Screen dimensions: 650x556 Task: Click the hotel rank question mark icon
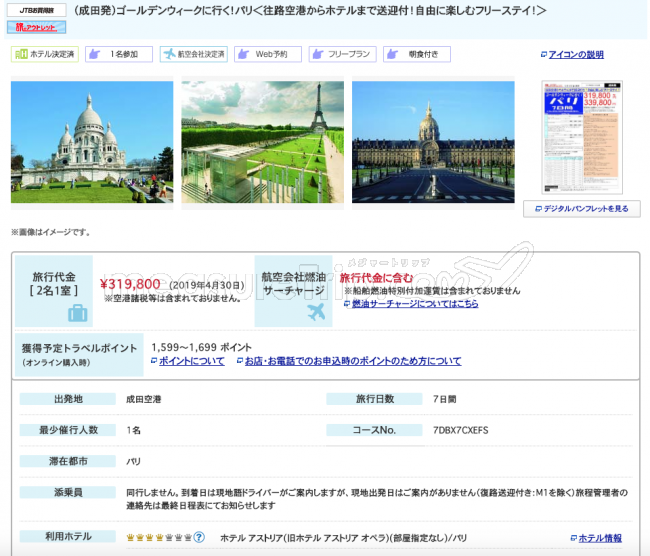199,537
